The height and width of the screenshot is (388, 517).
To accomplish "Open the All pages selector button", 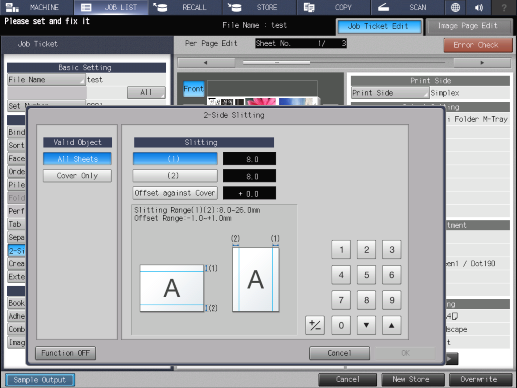I will (x=146, y=92).
